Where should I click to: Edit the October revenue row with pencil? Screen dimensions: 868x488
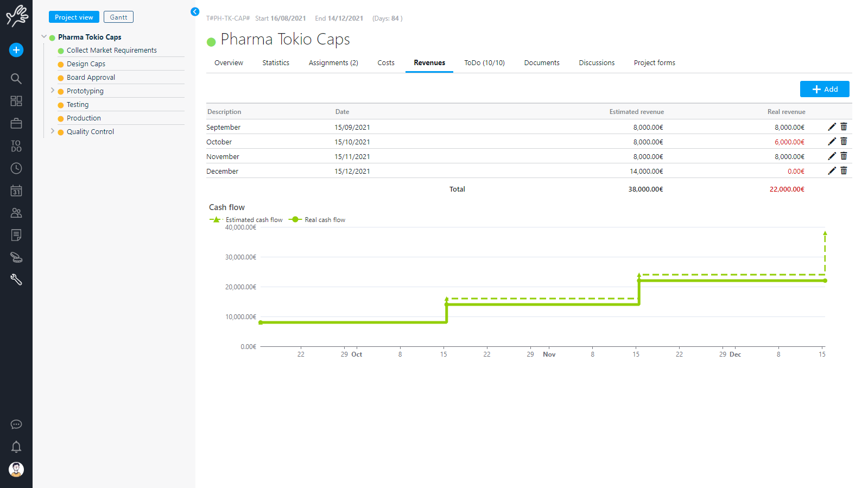832,142
